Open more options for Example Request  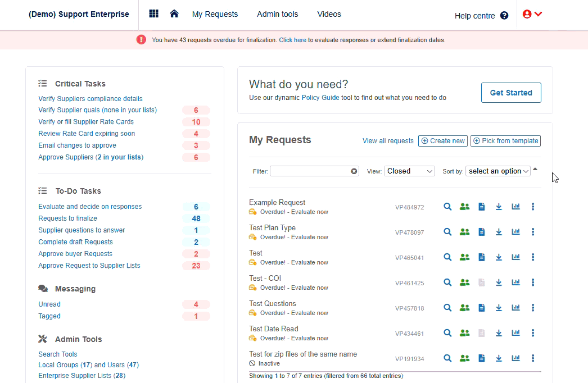(533, 207)
